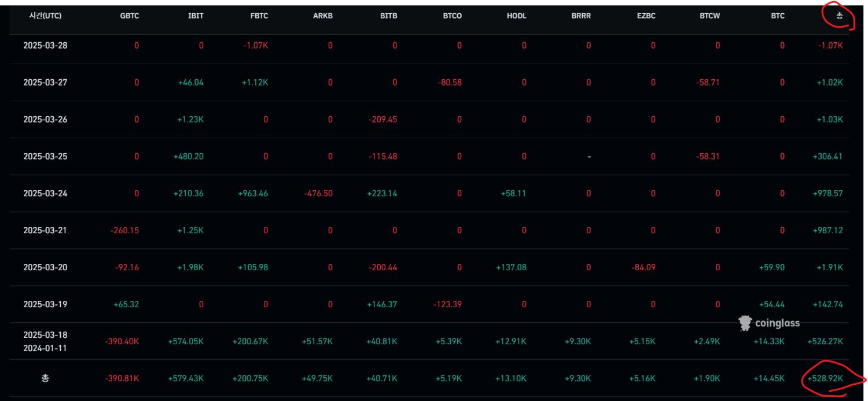Click IBIT value +1.23K
Screen dimensions: 868x401
coord(191,120)
